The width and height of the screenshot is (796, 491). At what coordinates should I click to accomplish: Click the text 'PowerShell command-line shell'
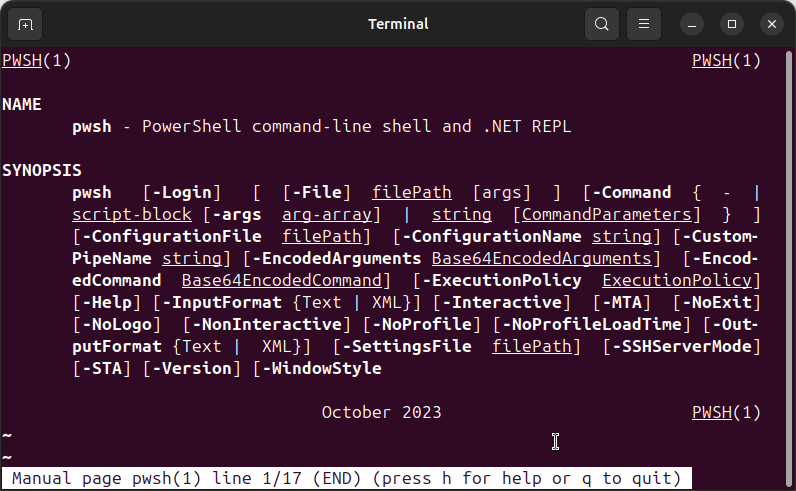tap(286, 126)
